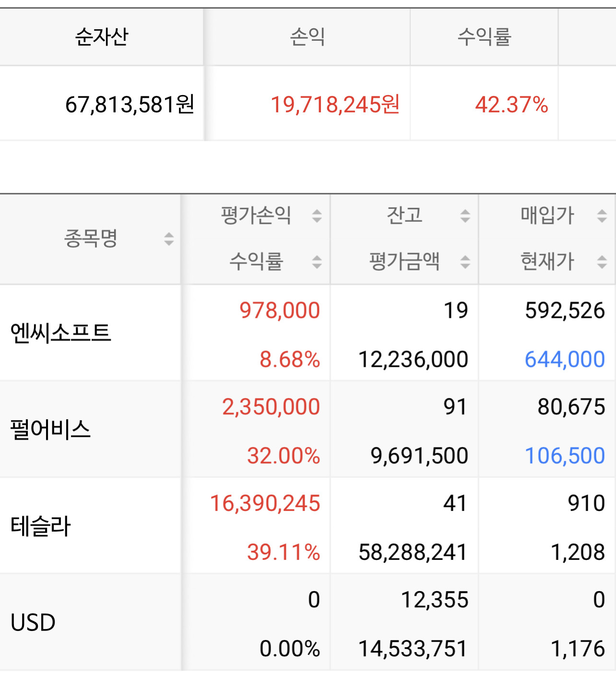Viewport: 616px width, 689px height.
Task: Sort by 잔고 using its arrow icon
Action: [x=465, y=216]
